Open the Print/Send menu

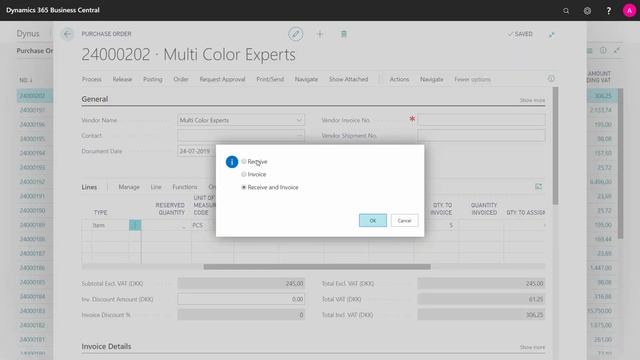coord(270,79)
